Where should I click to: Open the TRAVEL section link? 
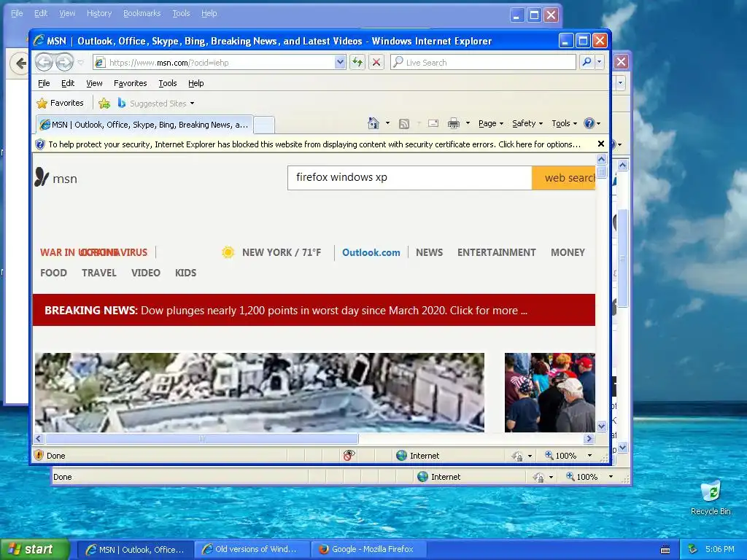[99, 273]
